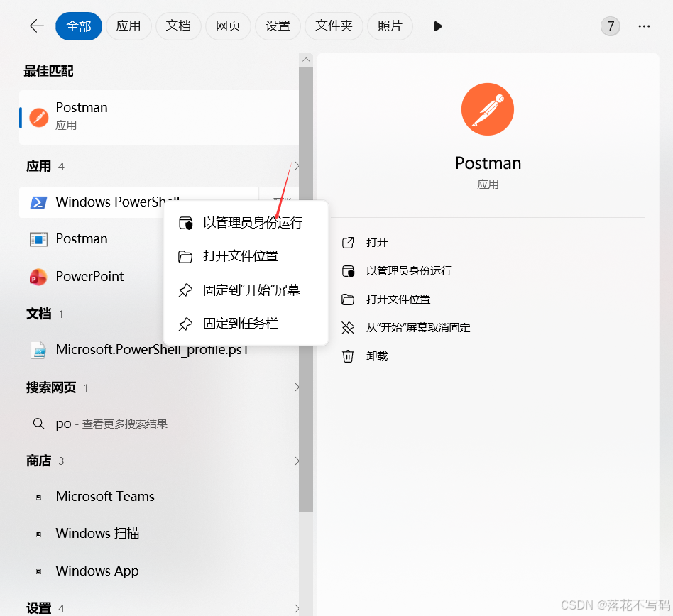The height and width of the screenshot is (616, 673).
Task: Switch to the 文档 filter tab
Action: point(178,26)
